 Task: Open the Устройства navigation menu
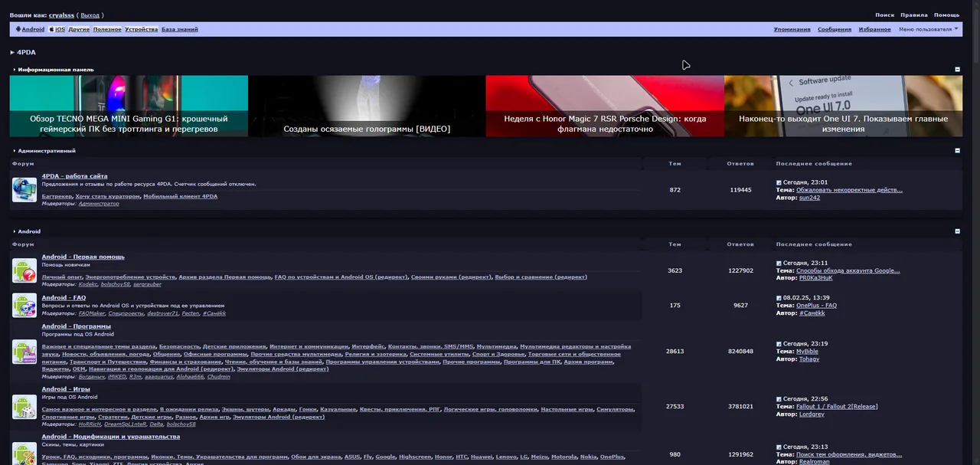141,29
